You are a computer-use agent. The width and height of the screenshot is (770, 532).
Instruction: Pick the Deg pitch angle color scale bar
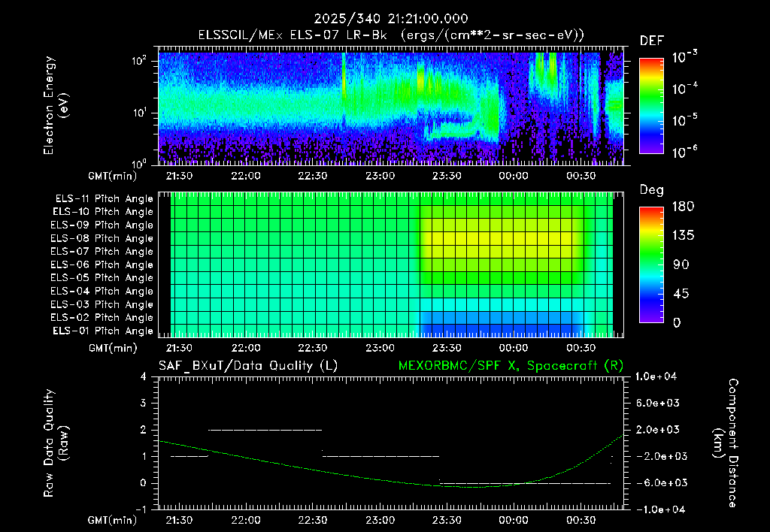coord(651,264)
